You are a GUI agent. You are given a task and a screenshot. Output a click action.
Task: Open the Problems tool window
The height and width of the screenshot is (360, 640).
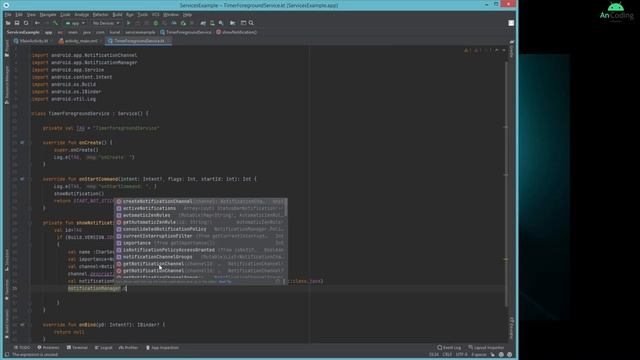click(x=48, y=348)
